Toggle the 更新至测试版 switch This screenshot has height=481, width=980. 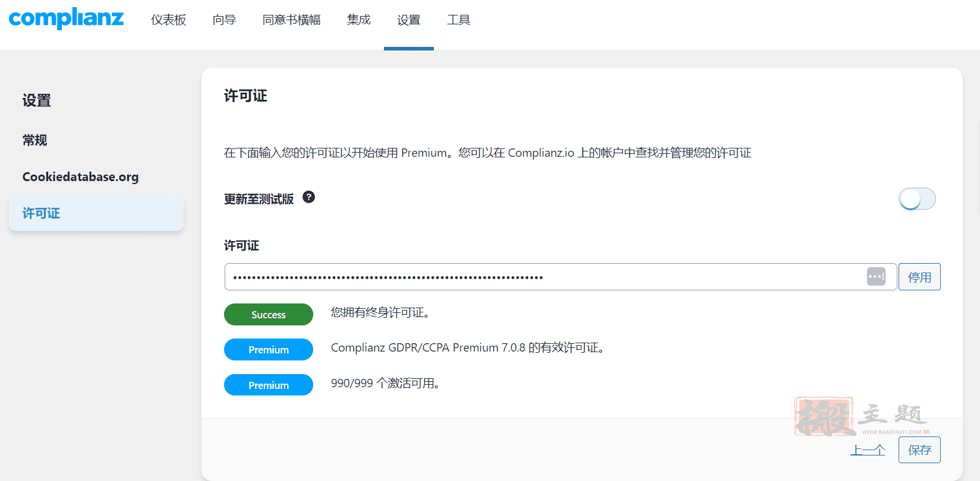(x=917, y=199)
